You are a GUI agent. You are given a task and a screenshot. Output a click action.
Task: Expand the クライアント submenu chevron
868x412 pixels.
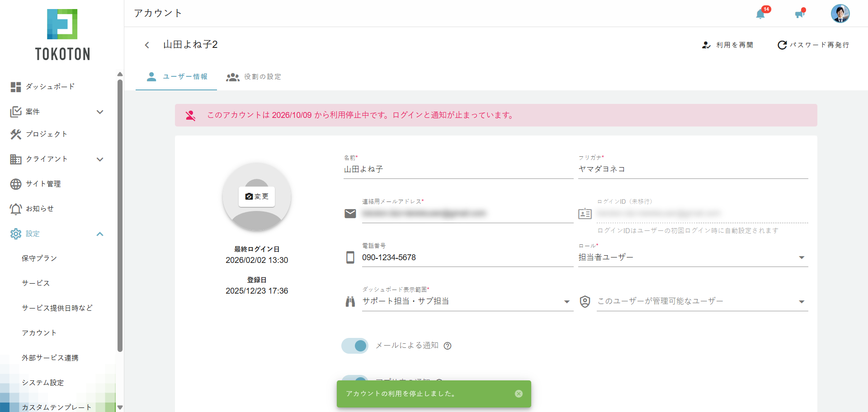[x=100, y=159]
